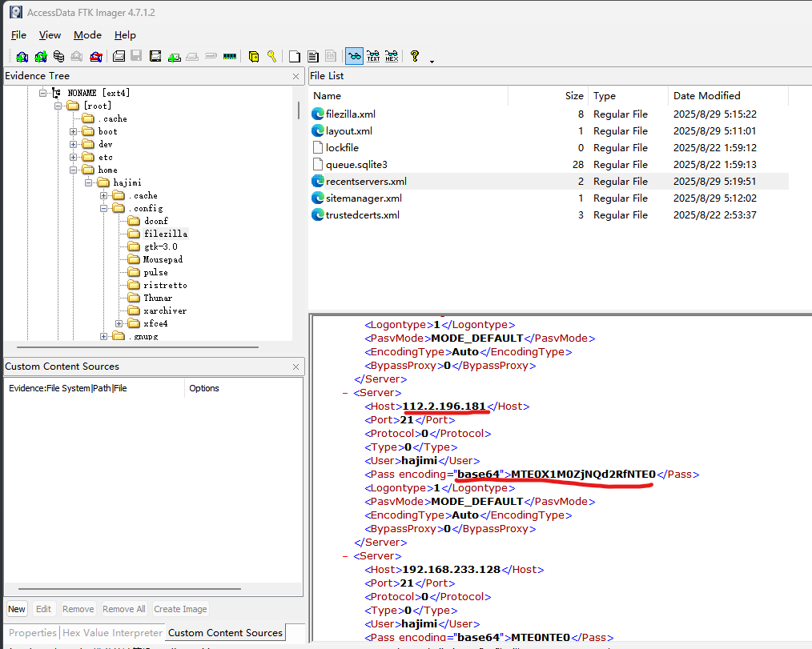
Task: Switch to Custom Content Sources tab
Action: (x=225, y=632)
